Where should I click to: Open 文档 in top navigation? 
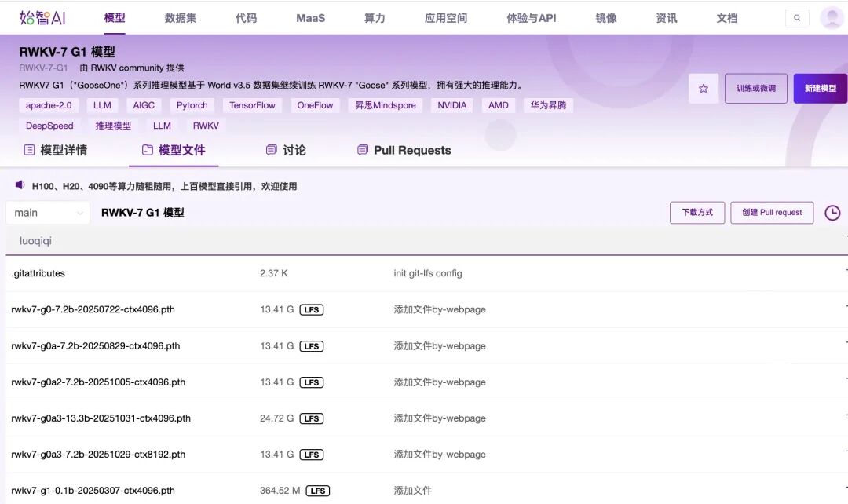pyautogui.click(x=727, y=18)
